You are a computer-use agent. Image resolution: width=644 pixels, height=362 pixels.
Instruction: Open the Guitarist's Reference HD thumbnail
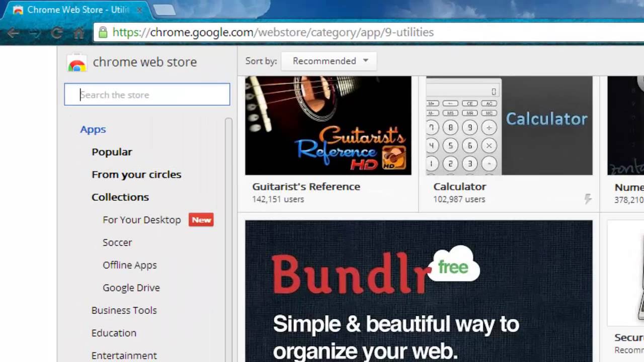(328, 126)
